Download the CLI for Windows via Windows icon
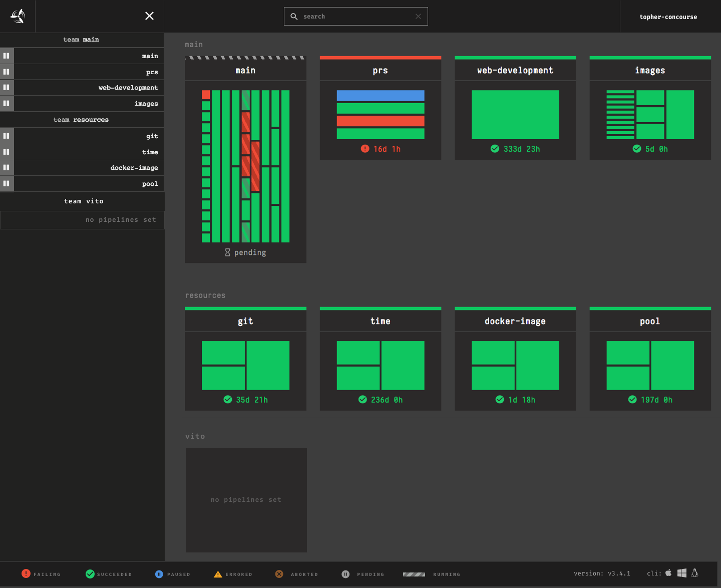This screenshot has height=588, width=721. pos(681,572)
